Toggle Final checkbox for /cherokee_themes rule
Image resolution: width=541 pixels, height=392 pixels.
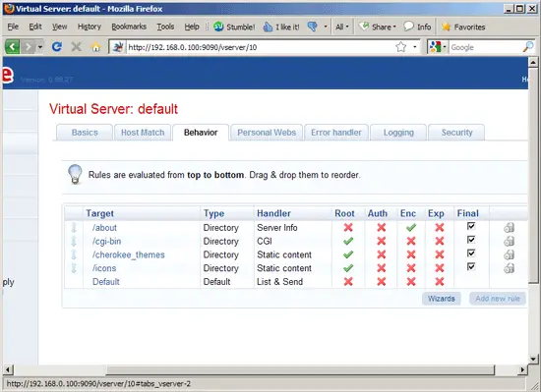(x=471, y=253)
